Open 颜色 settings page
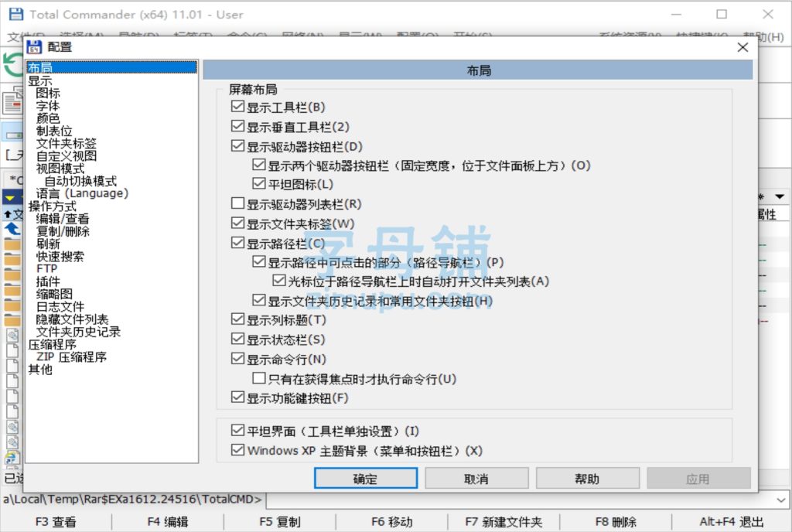Screen dimensions: 792x532 point(48,118)
